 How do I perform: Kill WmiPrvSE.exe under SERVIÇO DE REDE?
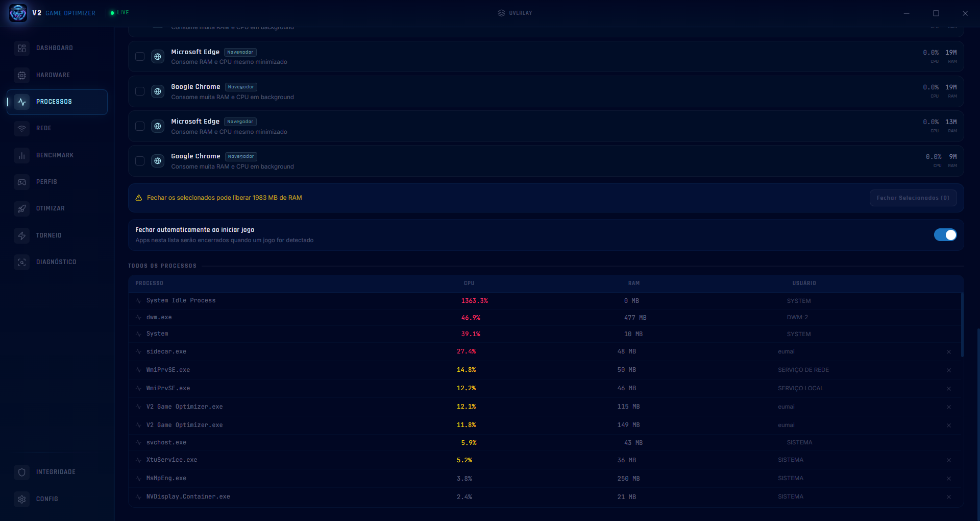coord(949,370)
